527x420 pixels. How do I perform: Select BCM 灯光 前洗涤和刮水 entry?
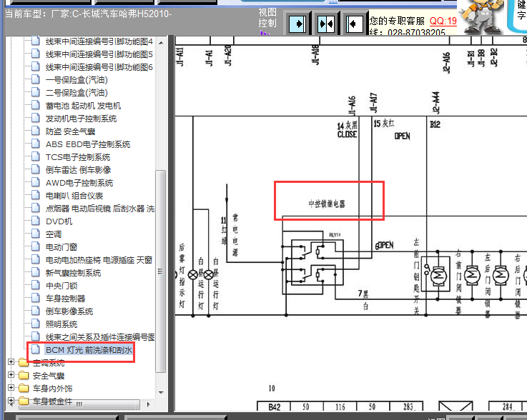pyautogui.click(x=89, y=350)
